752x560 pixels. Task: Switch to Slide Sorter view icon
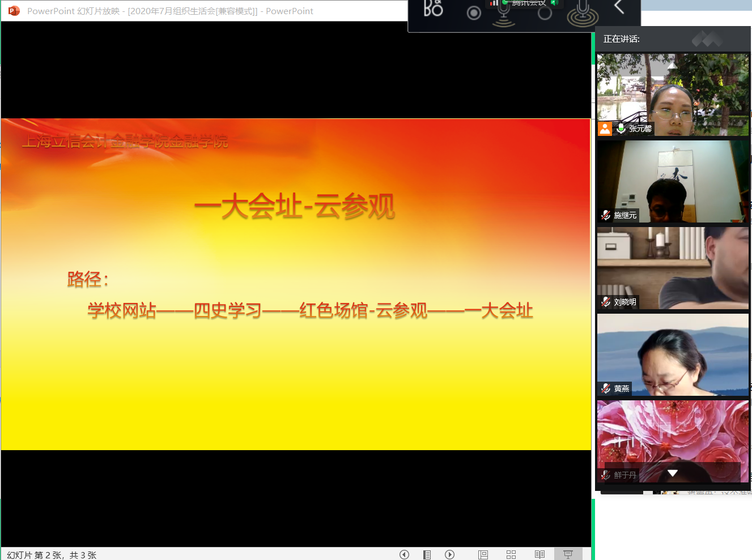point(511,555)
